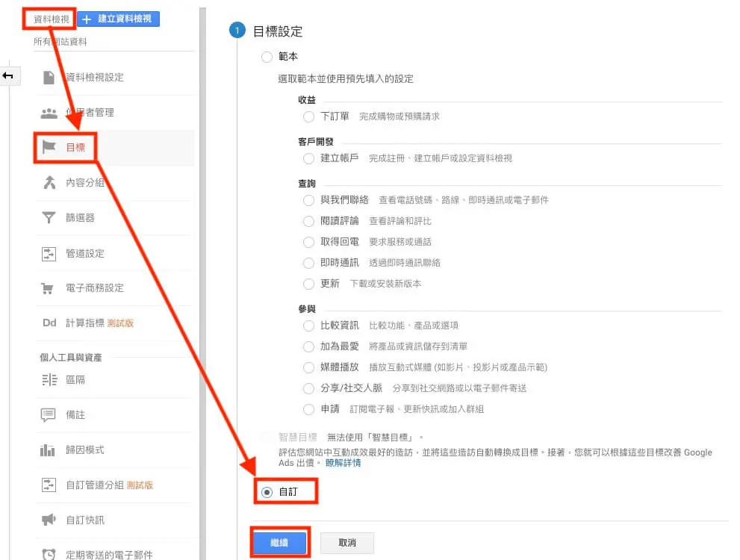Select the 建立帳戶 radio option
The image size is (740, 560).
click(x=308, y=158)
